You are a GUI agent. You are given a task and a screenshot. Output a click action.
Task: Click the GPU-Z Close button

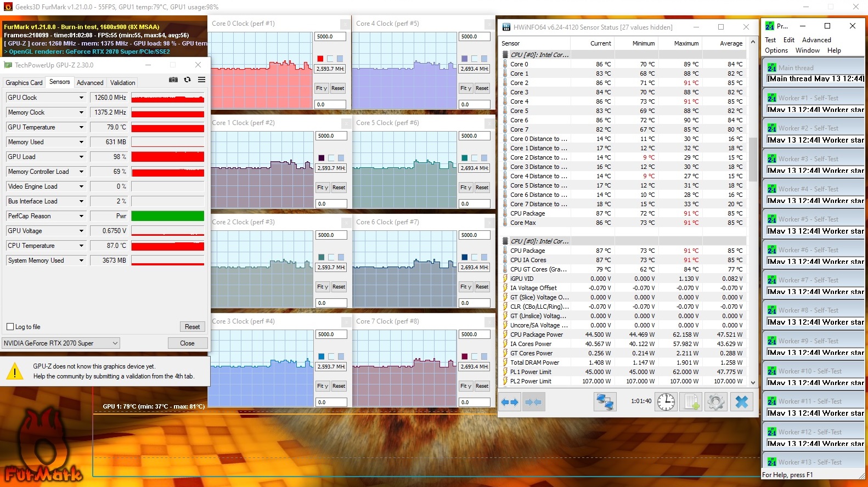point(187,343)
